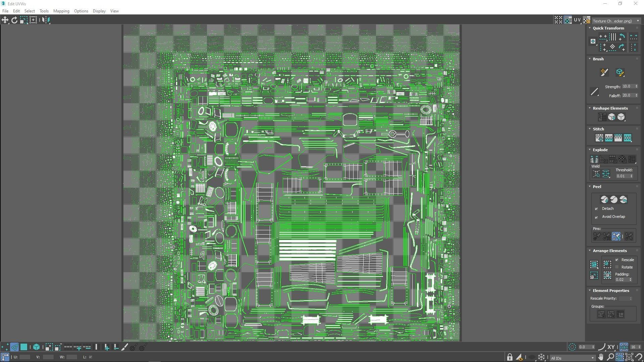Activate Edge sub-object selection mode
The image size is (644, 362).
14,347
